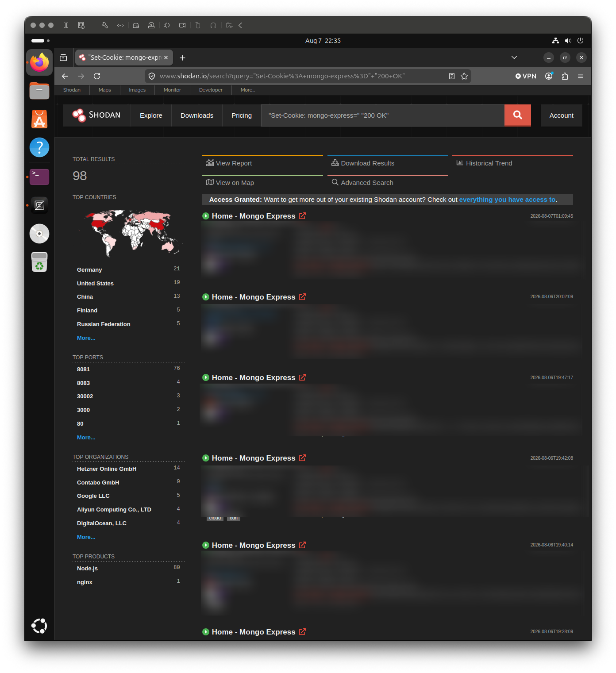Open external link icon of 19:42:08 result
Viewport: 616px width, 673px height.
click(x=302, y=458)
